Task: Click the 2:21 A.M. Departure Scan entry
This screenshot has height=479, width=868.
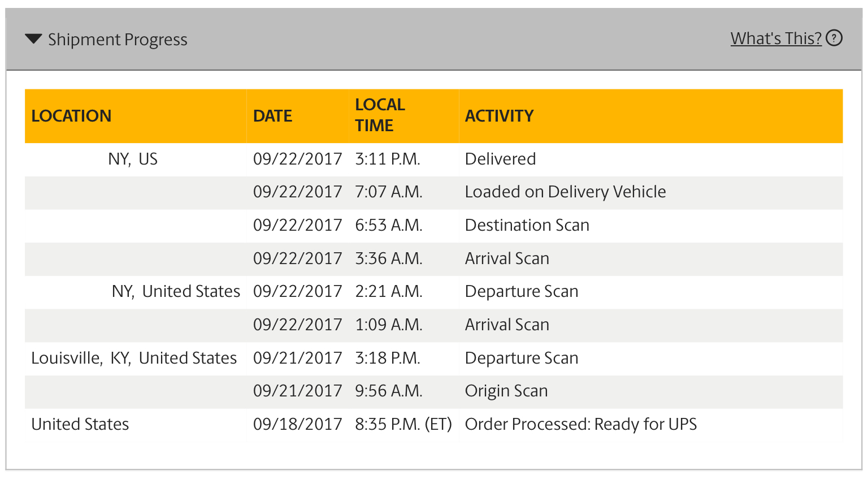Action: point(522,292)
